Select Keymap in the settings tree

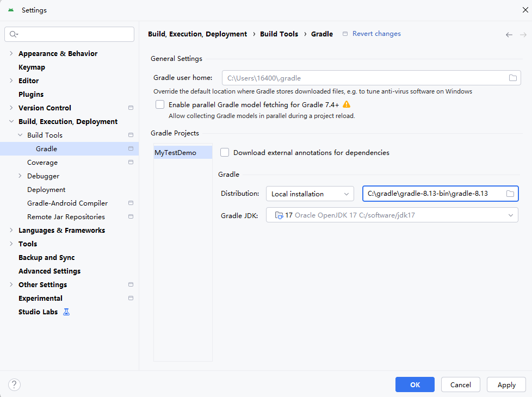click(x=32, y=67)
